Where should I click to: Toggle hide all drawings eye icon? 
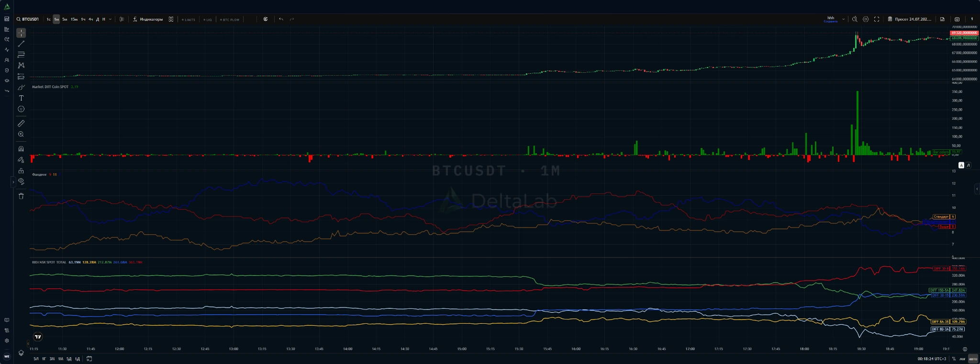pyautogui.click(x=21, y=182)
